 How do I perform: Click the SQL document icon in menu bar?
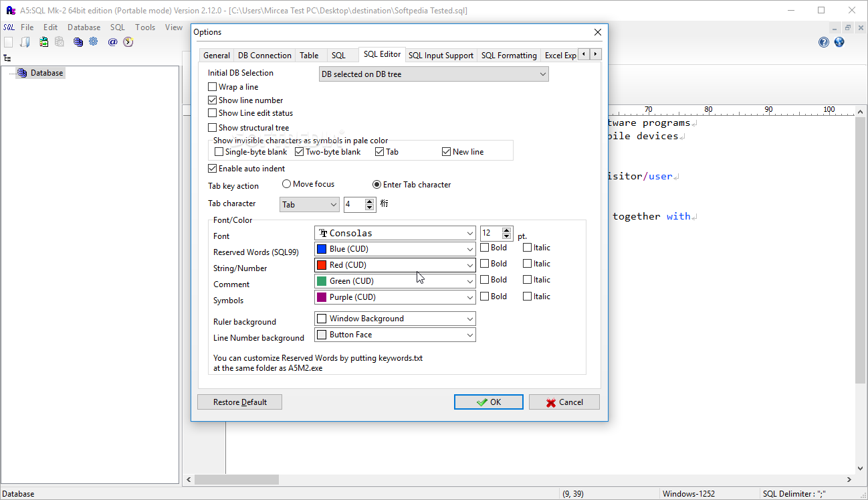[x=9, y=27]
